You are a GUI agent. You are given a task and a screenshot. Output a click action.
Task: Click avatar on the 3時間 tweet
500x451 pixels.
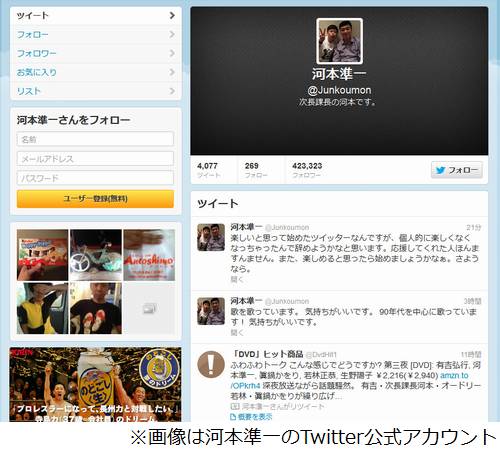pyautogui.click(x=211, y=311)
